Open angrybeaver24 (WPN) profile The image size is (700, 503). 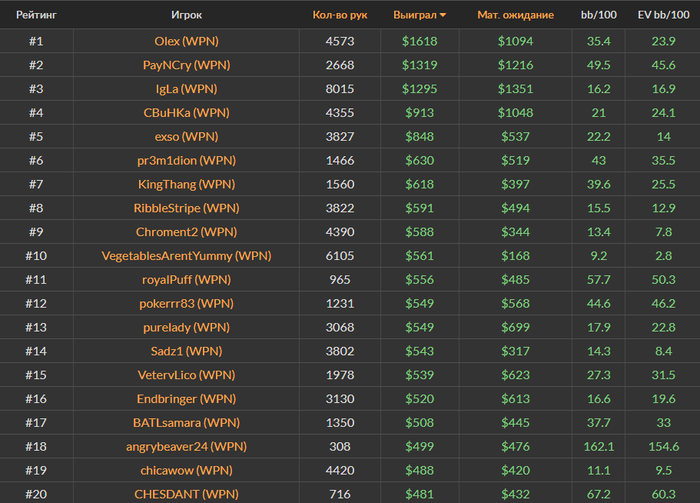(x=186, y=446)
